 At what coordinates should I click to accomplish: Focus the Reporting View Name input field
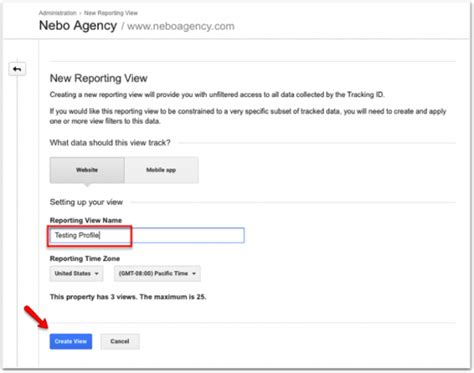pos(147,235)
